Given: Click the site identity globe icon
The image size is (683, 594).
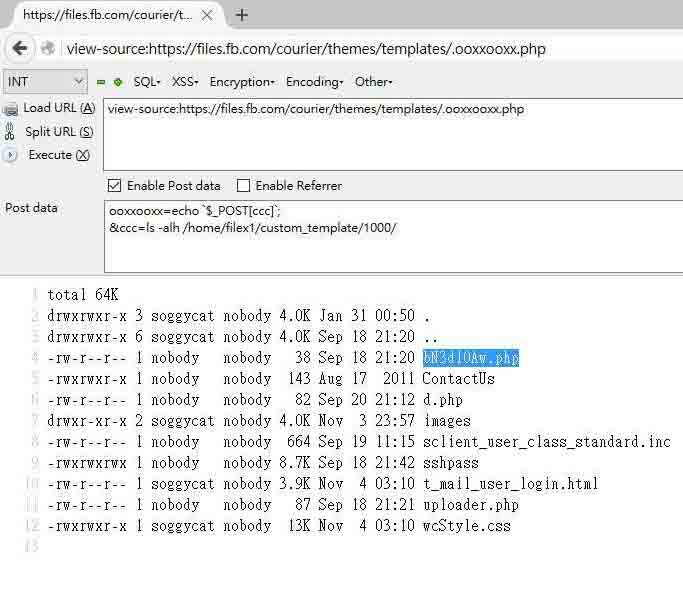Looking at the screenshot, I should click(x=47, y=48).
